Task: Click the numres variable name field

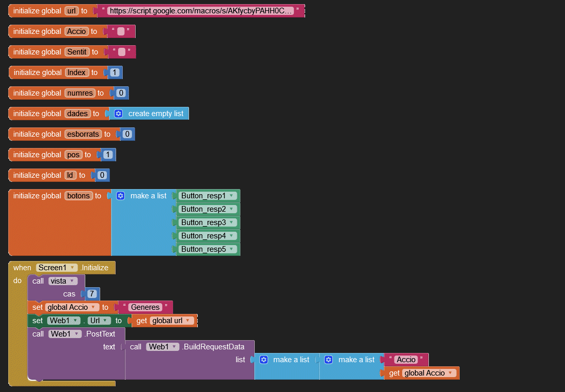Action: click(80, 93)
